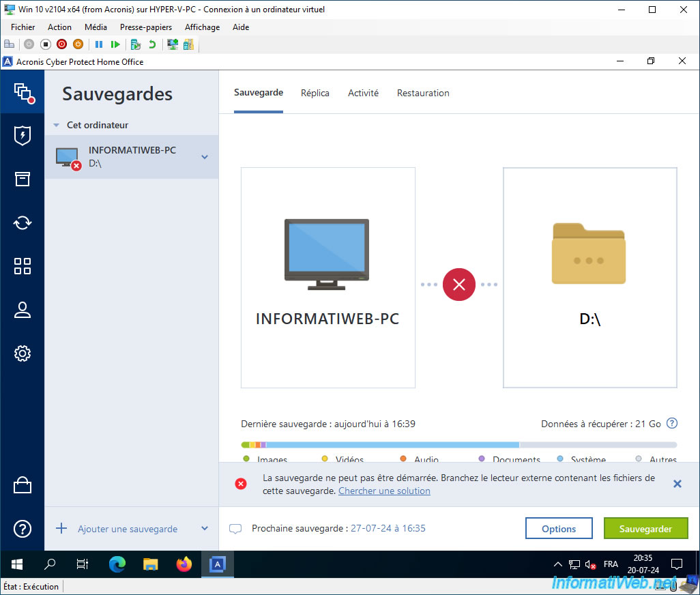This screenshot has height=595, width=700.
Task: Click the Acronis icon in the taskbar
Action: pyautogui.click(x=218, y=564)
